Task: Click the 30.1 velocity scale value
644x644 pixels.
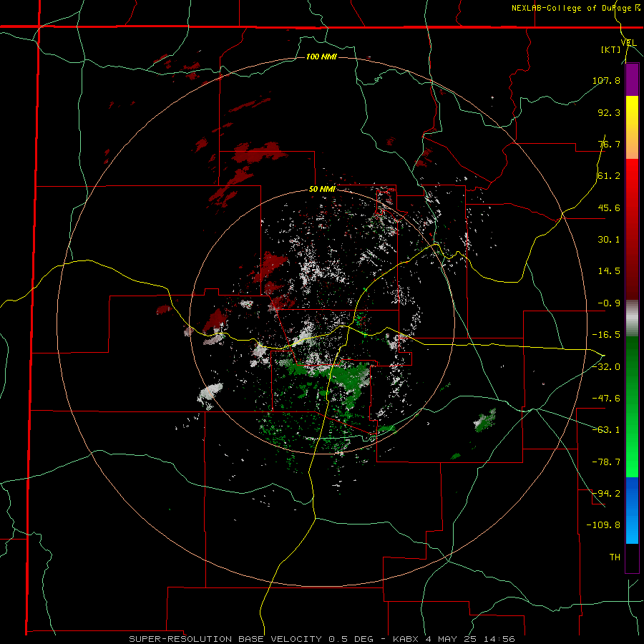Action: point(609,240)
